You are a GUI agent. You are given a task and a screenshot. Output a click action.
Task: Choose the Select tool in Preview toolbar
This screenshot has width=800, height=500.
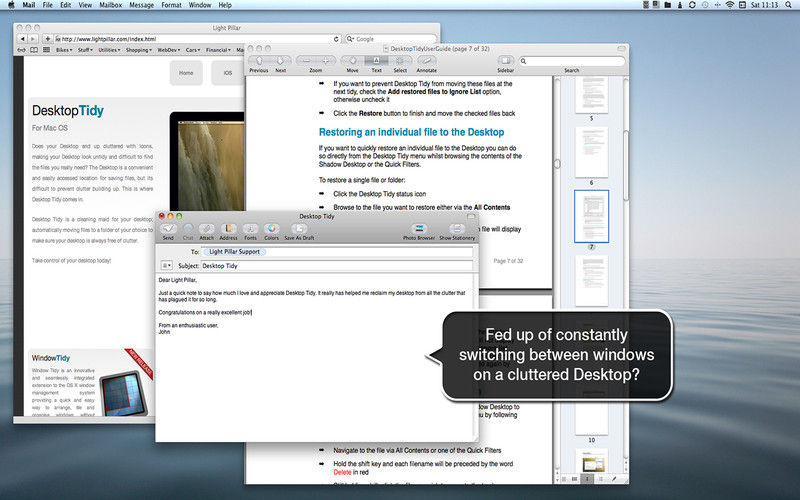(x=400, y=61)
